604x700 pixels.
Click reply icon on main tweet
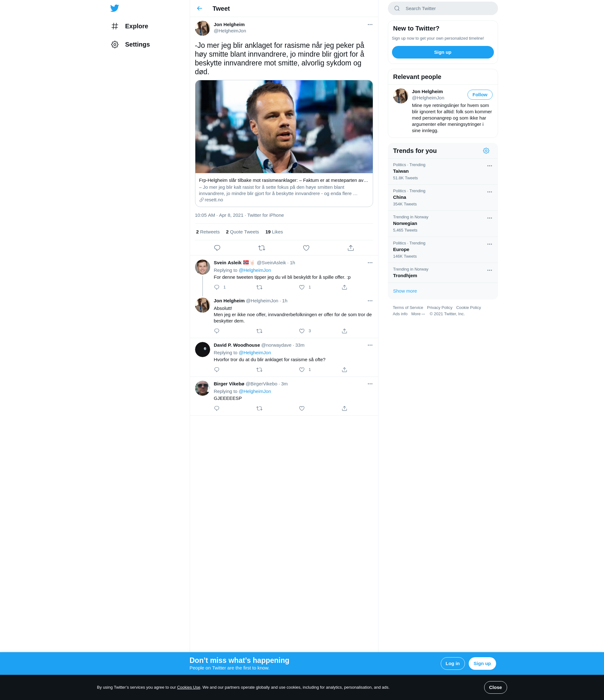pyautogui.click(x=217, y=248)
